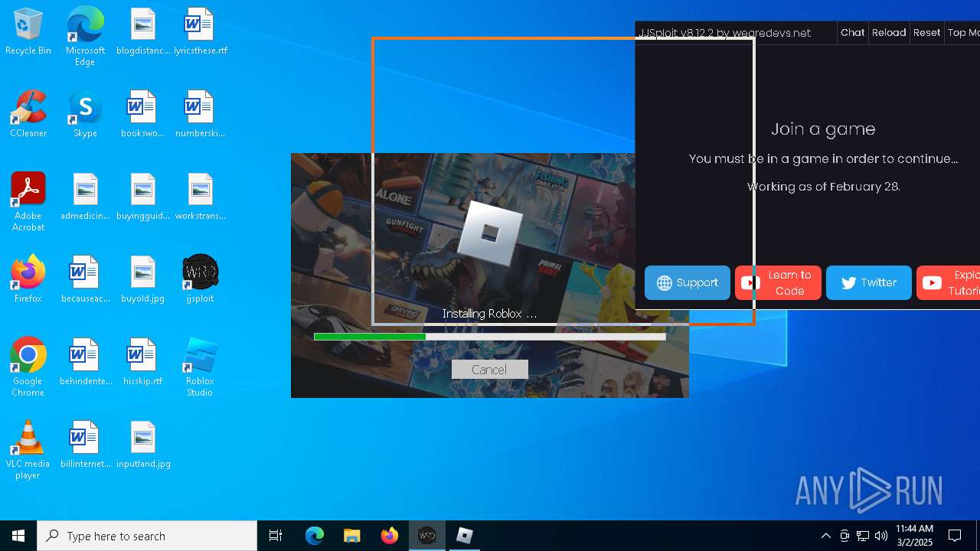Open the jjsploit desktop shortcut
This screenshot has height=551, width=980.
tap(200, 280)
